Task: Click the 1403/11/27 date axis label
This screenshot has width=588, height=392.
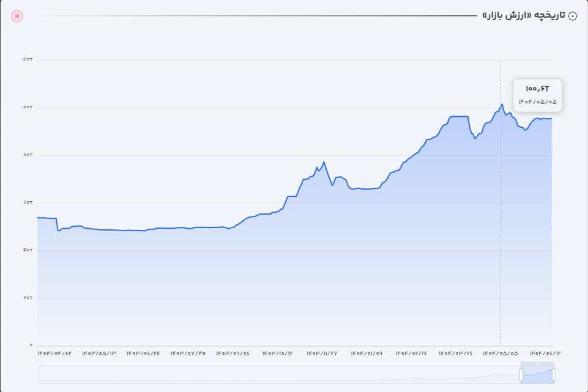Action: click(322, 353)
